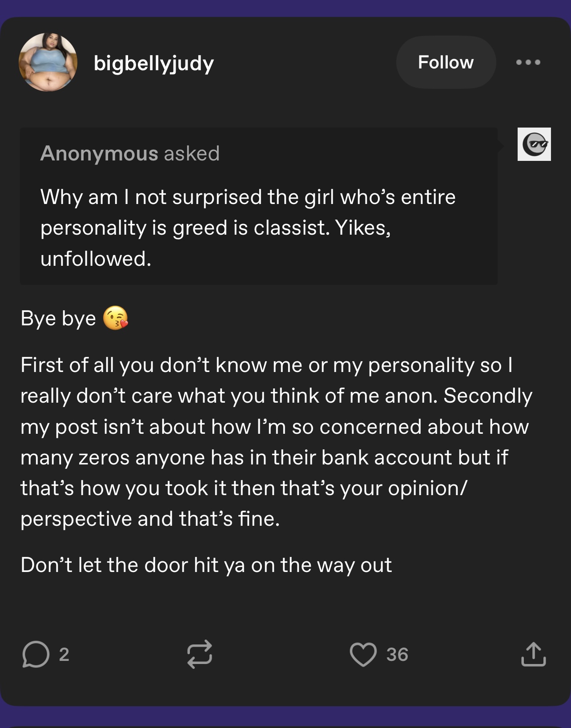571x728 pixels.
Task: Click the anonymous sunglasses avatar icon
Action: pos(534,144)
